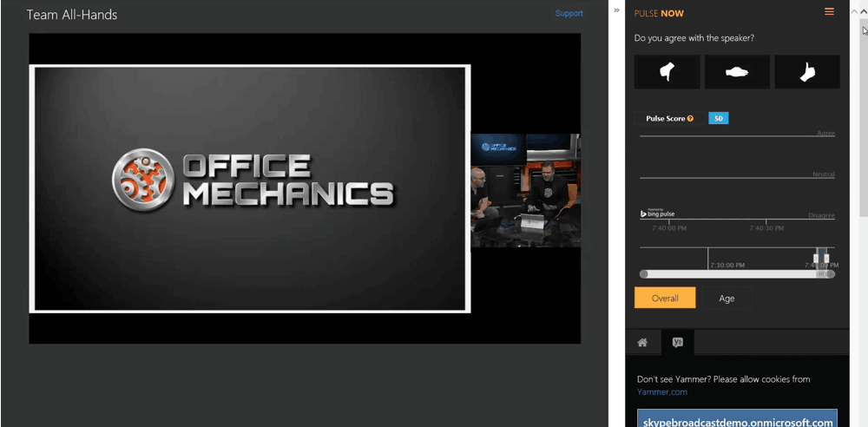Click the Office Mechanics main video

coord(250,188)
